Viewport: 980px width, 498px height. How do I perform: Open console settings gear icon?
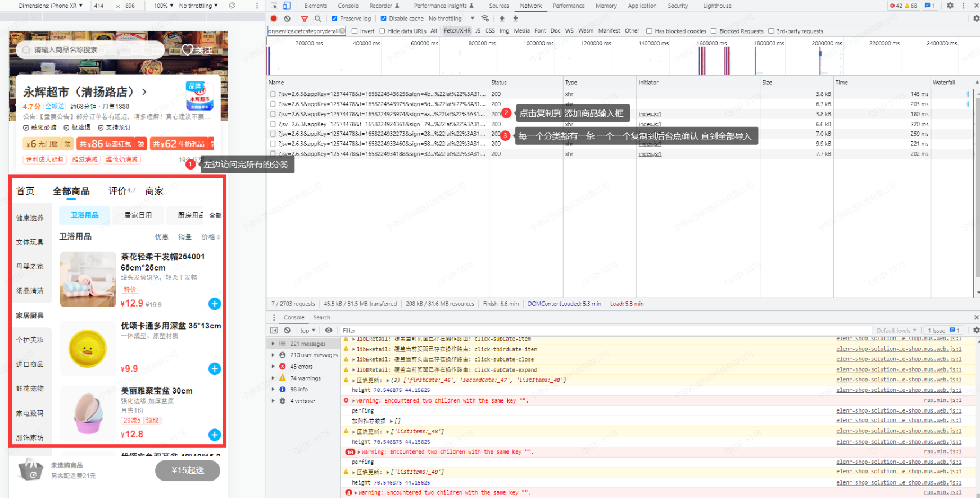[x=976, y=331]
